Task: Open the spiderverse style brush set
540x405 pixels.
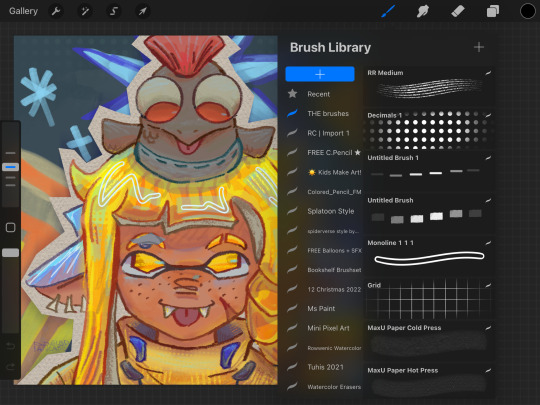Action: tap(324, 231)
